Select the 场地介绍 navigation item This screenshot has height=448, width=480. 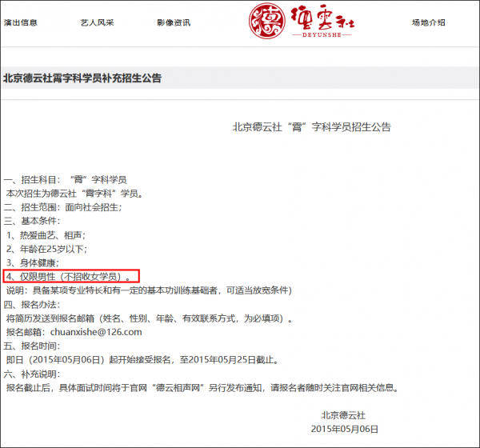[x=428, y=22]
